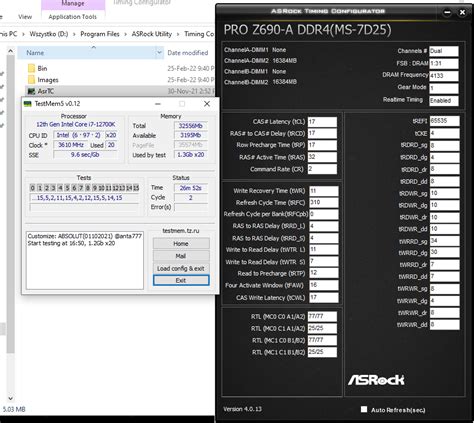Image resolution: width=474 pixels, height=423 pixels.
Task: Go to ASRock Utility in address bar
Action: (x=152, y=34)
